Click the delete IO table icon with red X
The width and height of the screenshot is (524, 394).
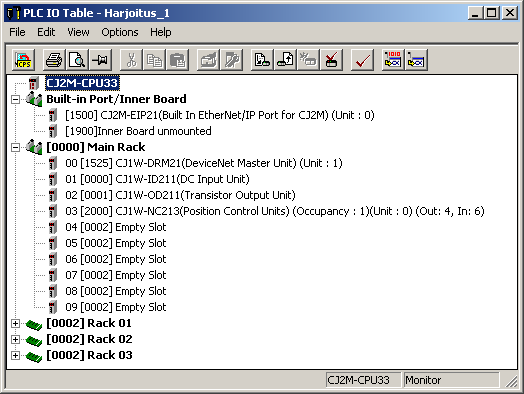click(331, 60)
